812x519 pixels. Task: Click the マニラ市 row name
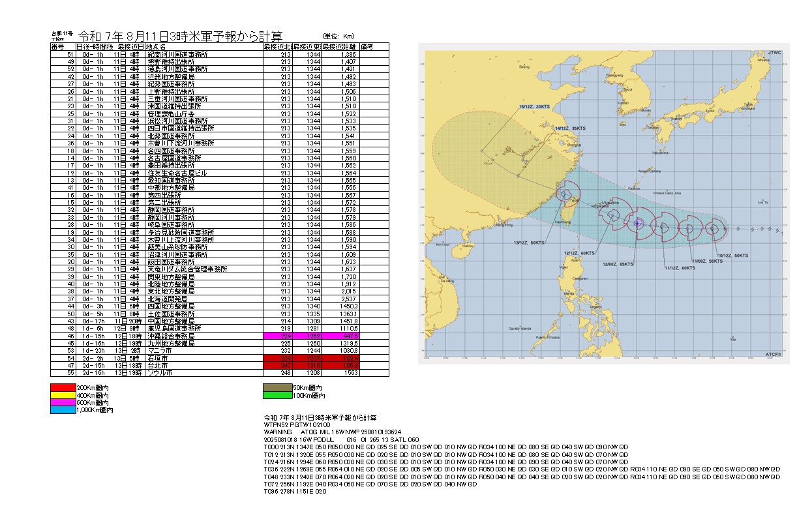161,350
